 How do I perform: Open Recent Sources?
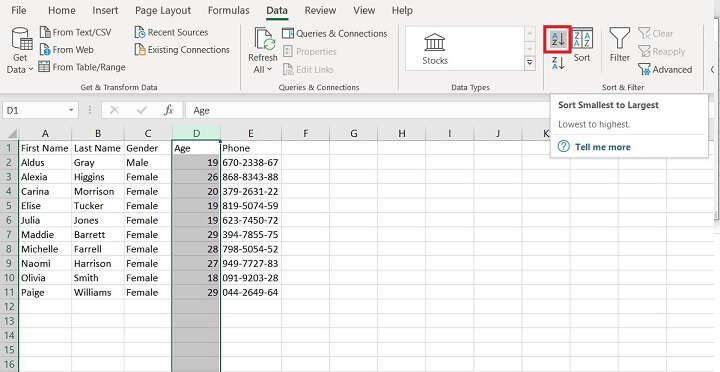pyautogui.click(x=171, y=32)
